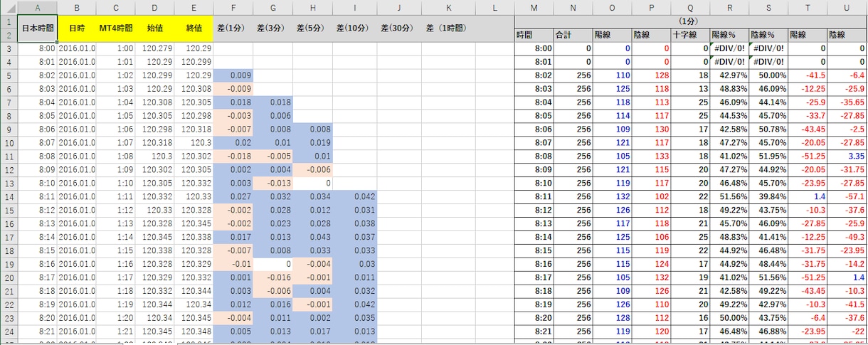This screenshot has width=868, height=345.
Task: Select the cell showing 0.031
Action: [354, 210]
